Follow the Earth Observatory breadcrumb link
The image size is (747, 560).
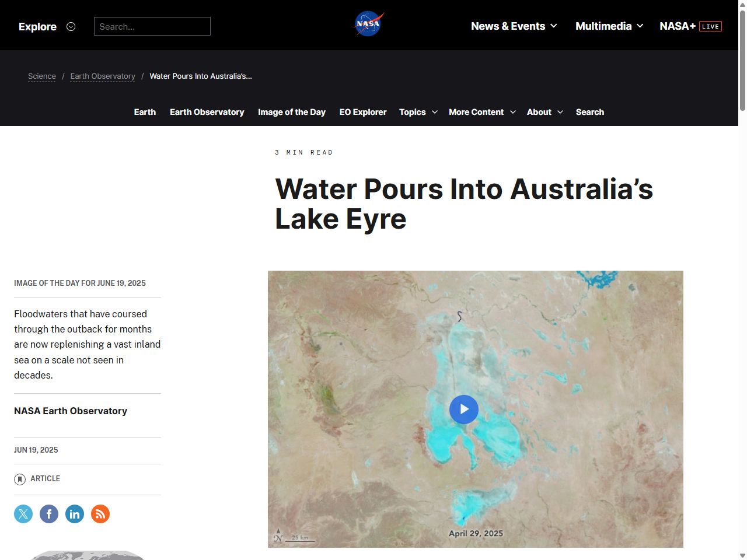[x=103, y=76]
